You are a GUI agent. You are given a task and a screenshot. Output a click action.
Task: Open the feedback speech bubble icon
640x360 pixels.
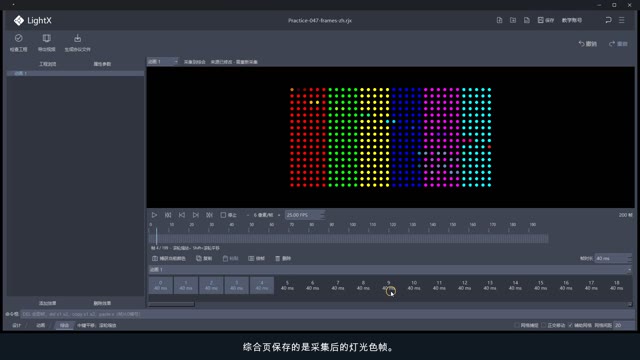click(608, 20)
